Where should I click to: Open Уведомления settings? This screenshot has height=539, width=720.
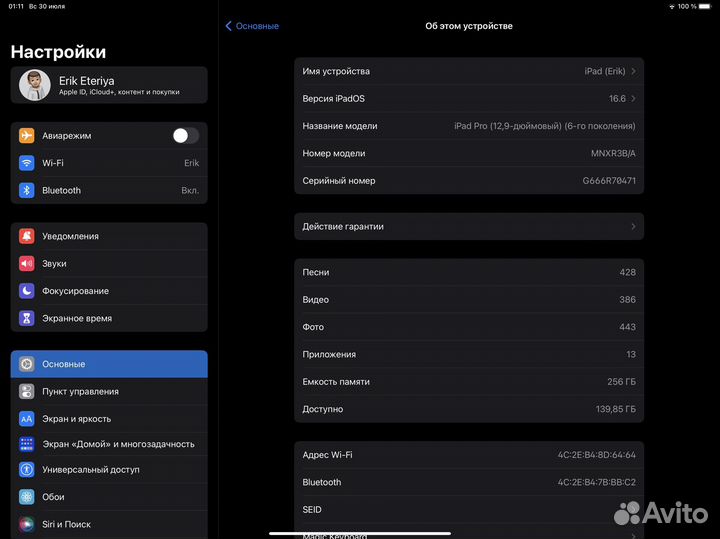click(109, 236)
